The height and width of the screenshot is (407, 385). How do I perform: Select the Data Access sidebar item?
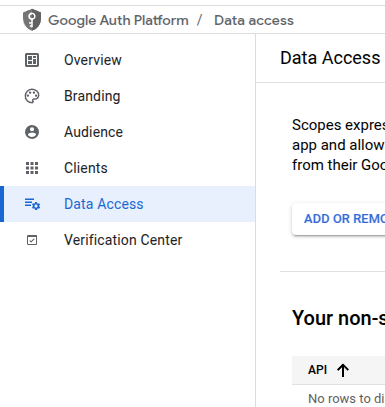tap(128, 204)
